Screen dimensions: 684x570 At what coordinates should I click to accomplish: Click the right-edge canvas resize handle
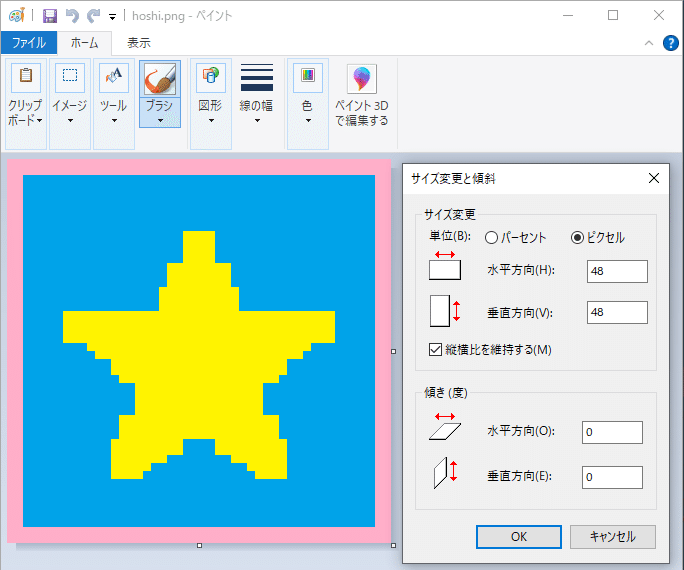393,352
